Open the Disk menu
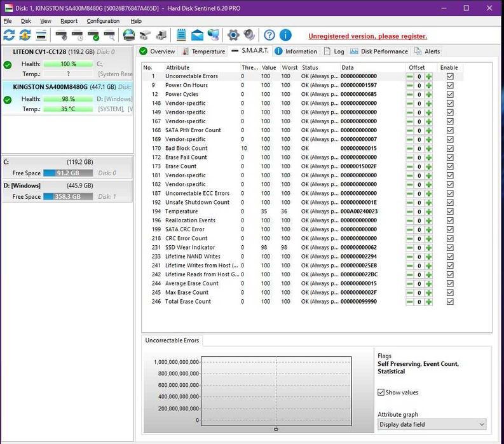The image size is (504, 444). pos(25,21)
